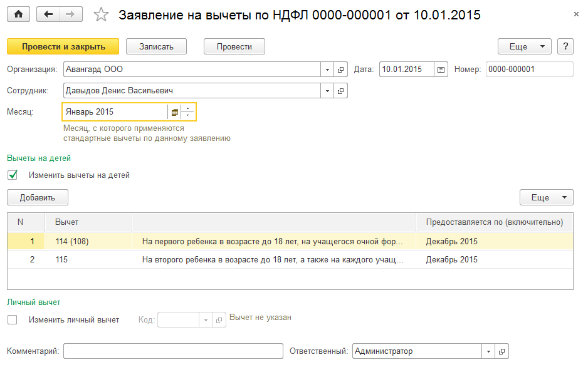This screenshot has width=588, height=367.
Task: Open the calendar picker for date field
Action: click(x=441, y=70)
